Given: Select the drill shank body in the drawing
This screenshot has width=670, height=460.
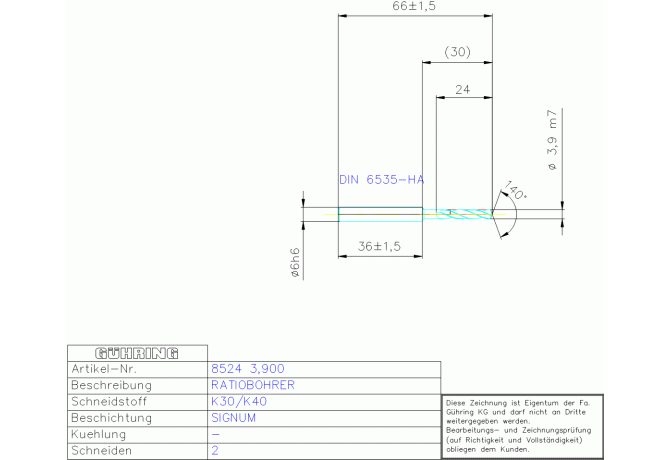Looking at the screenshot, I should [380, 212].
